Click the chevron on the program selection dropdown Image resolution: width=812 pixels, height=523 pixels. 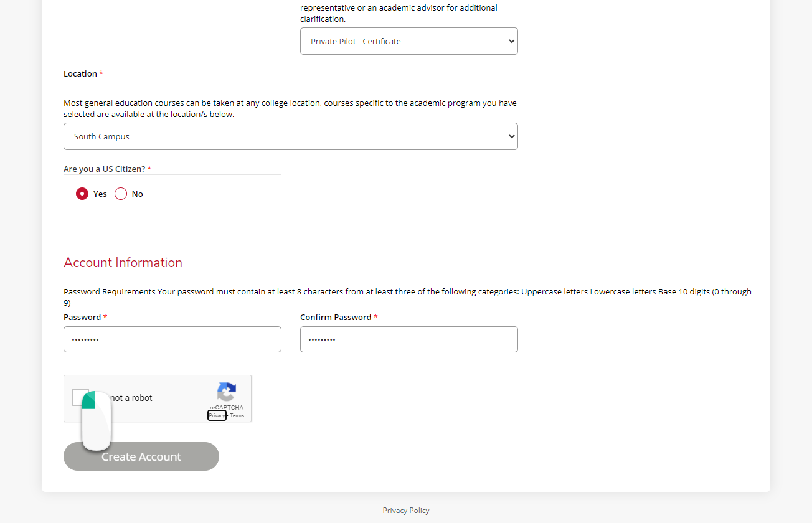point(511,40)
